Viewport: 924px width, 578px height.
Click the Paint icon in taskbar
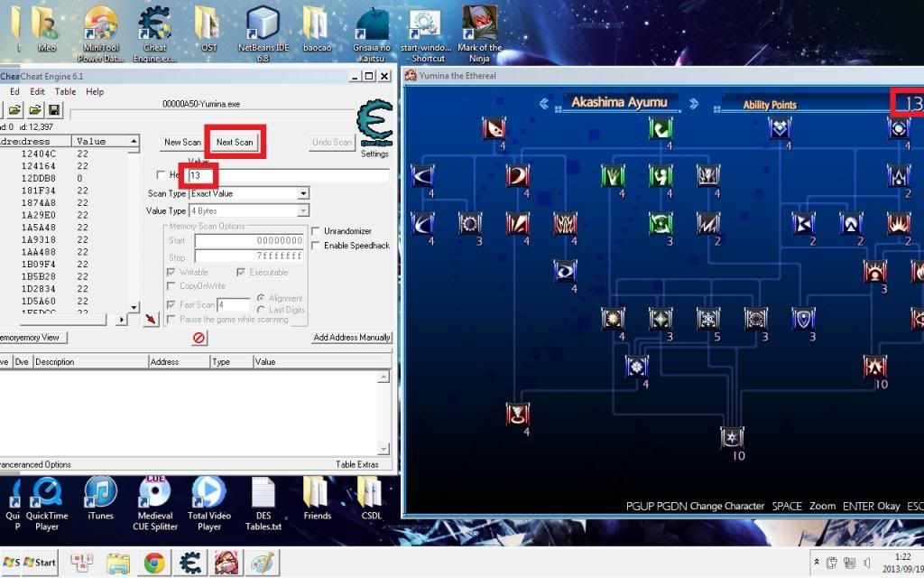pos(262,564)
